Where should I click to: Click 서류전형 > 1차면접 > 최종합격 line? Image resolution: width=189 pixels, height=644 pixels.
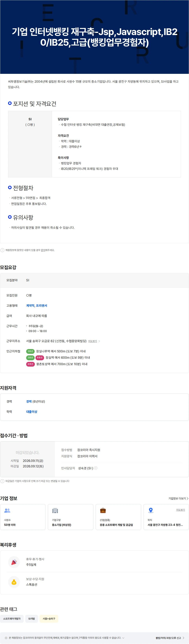[31, 198]
